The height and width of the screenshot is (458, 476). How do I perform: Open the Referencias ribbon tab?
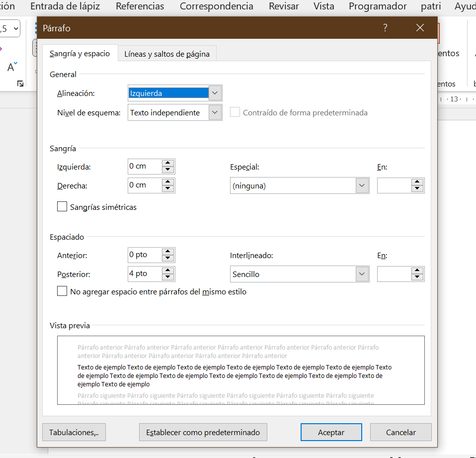tap(140, 6)
